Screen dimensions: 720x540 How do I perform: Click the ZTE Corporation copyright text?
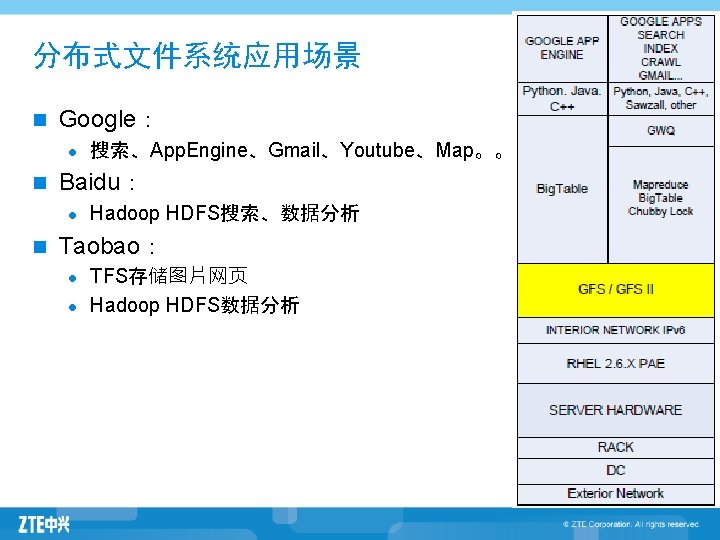click(x=631, y=524)
